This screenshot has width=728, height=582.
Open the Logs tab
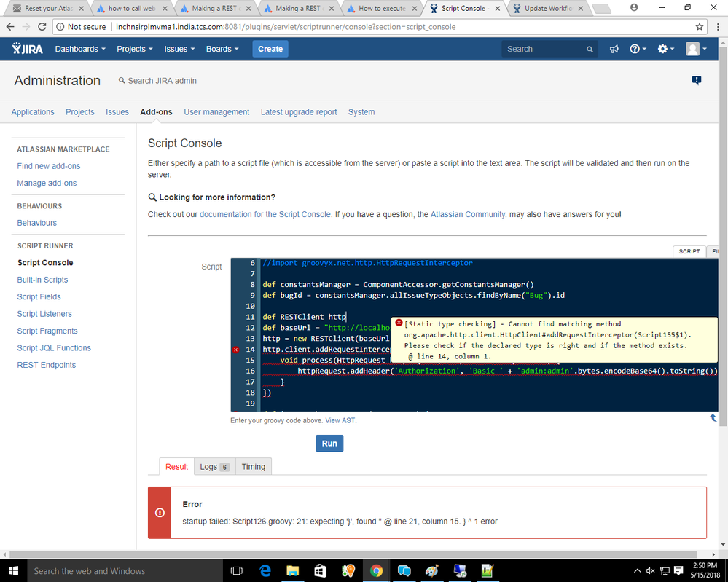click(x=214, y=466)
